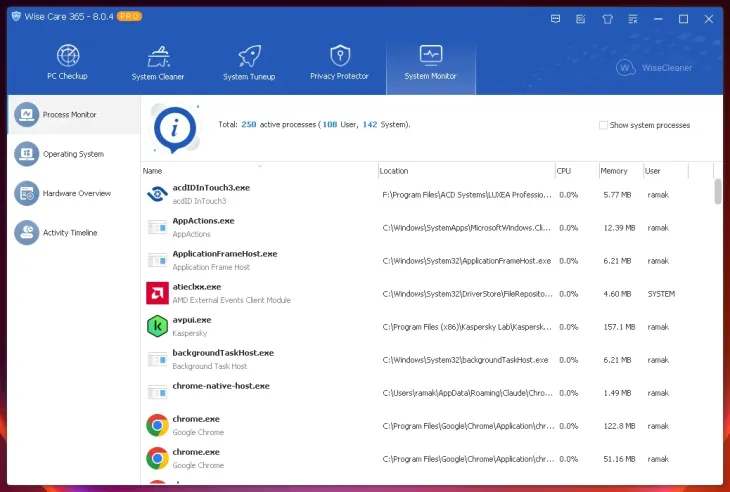Open Process Monitor in sidebar
This screenshot has height=492, width=730.
[74, 115]
